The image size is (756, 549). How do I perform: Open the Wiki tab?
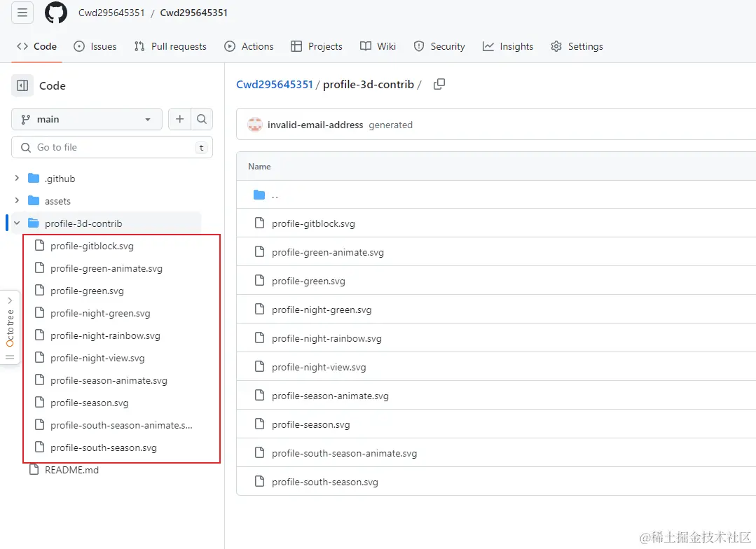[378, 46]
